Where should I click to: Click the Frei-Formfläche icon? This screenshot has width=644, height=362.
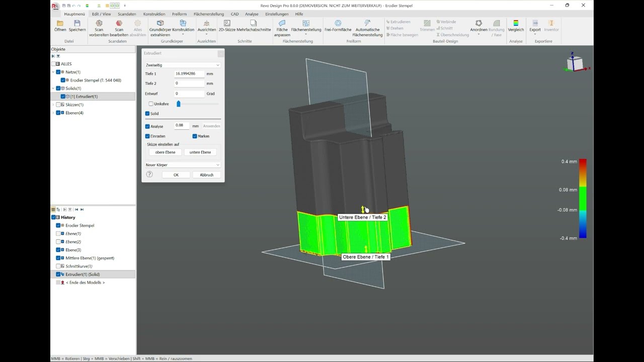338,24
